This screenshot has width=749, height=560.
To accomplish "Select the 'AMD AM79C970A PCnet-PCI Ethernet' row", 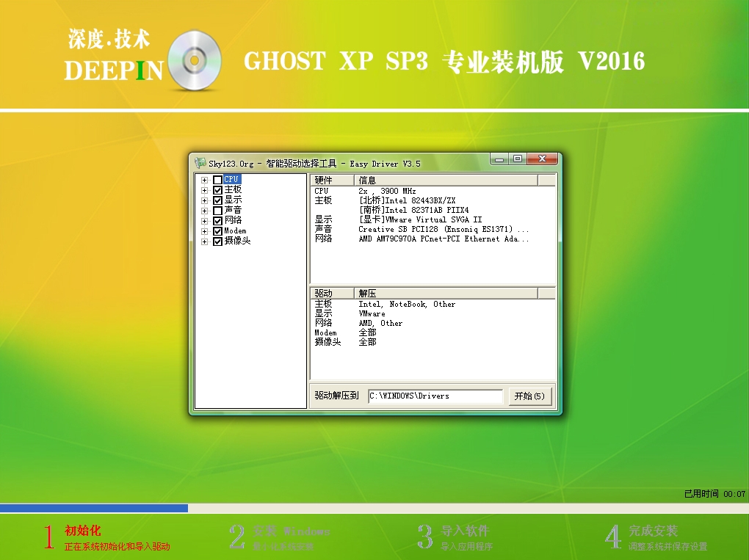I will (x=433, y=239).
